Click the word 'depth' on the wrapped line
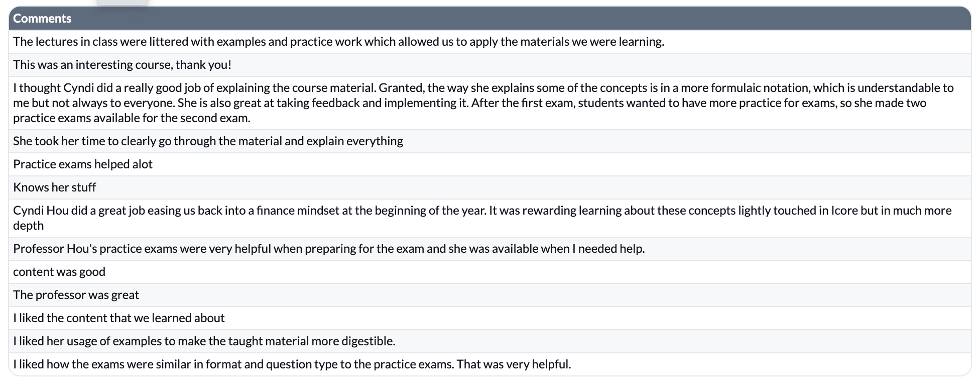This screenshot has width=980, height=384. pos(28,226)
